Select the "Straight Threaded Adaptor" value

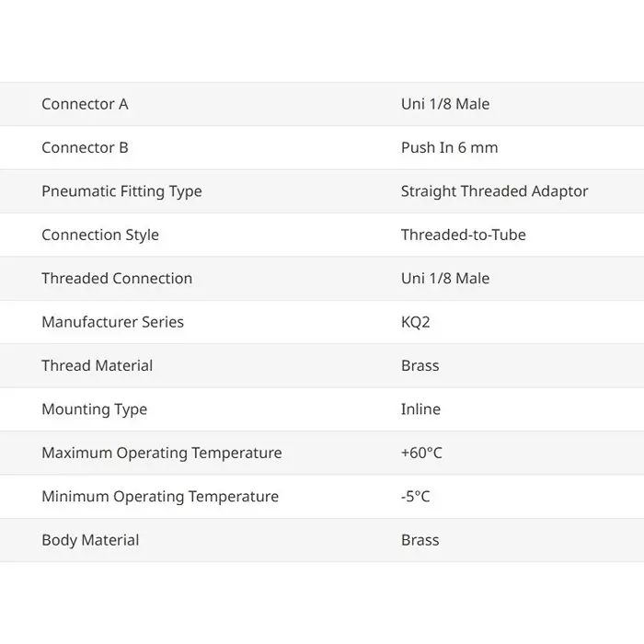(x=494, y=191)
